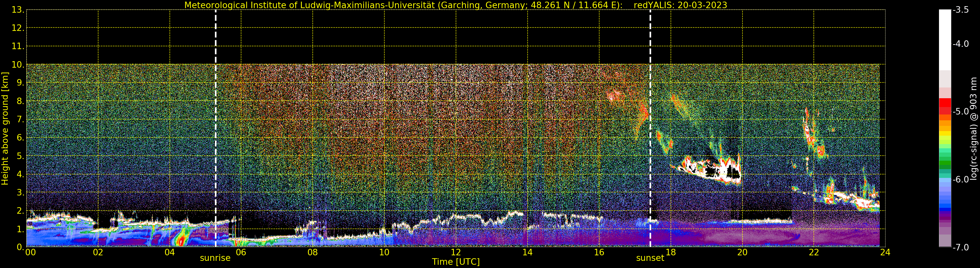Click the white top section of the colorbar
The height and width of the screenshot is (268, 980).
945,40
